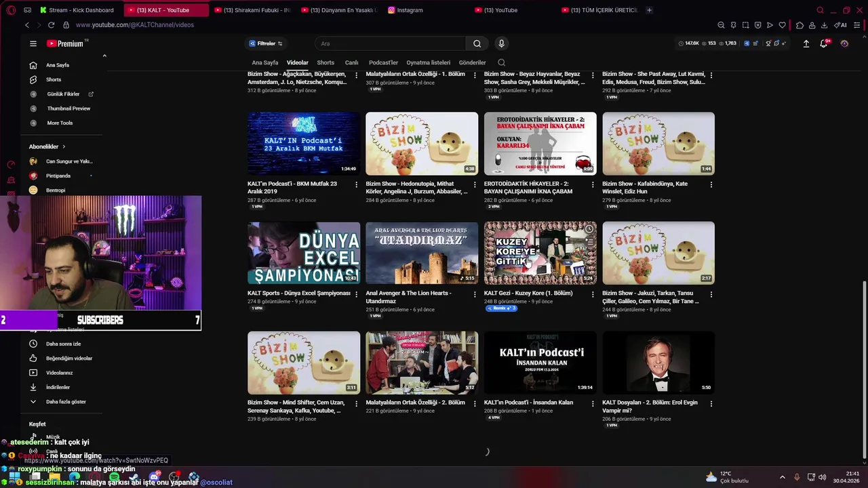
Task: Click the upload arrow icon in header
Action: pos(806,43)
